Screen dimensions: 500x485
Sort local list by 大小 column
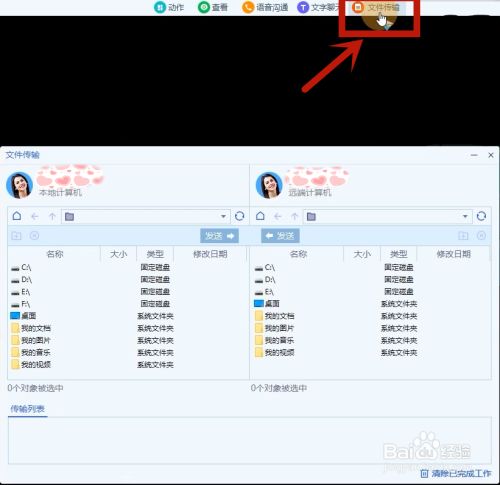[x=119, y=254]
